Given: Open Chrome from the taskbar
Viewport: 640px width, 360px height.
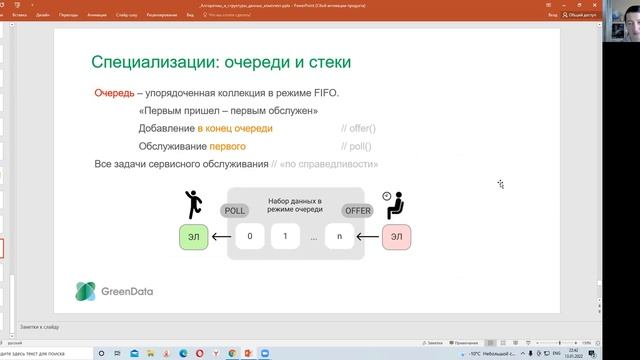Looking at the screenshot, I should tap(232, 353).
